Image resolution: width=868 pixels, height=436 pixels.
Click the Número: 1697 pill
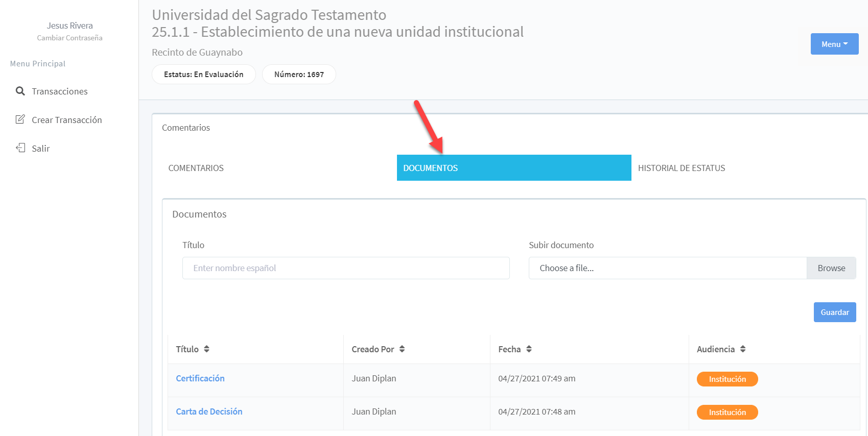pos(299,75)
